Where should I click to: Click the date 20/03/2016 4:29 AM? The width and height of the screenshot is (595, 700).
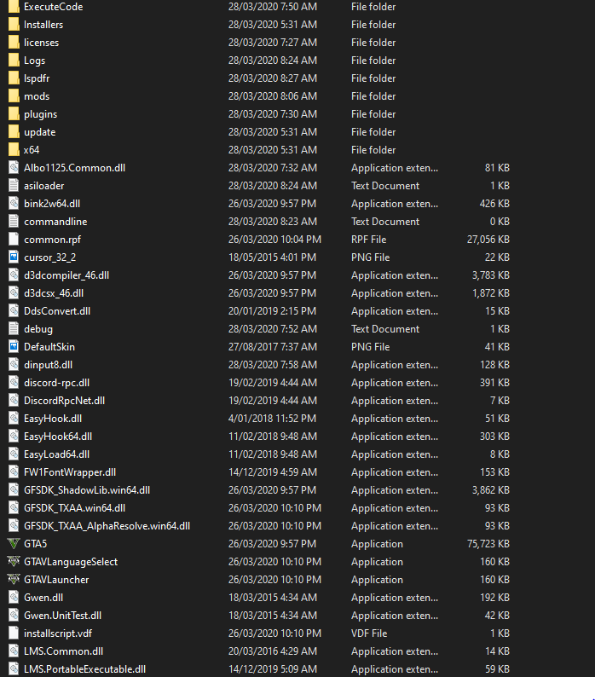click(x=272, y=651)
